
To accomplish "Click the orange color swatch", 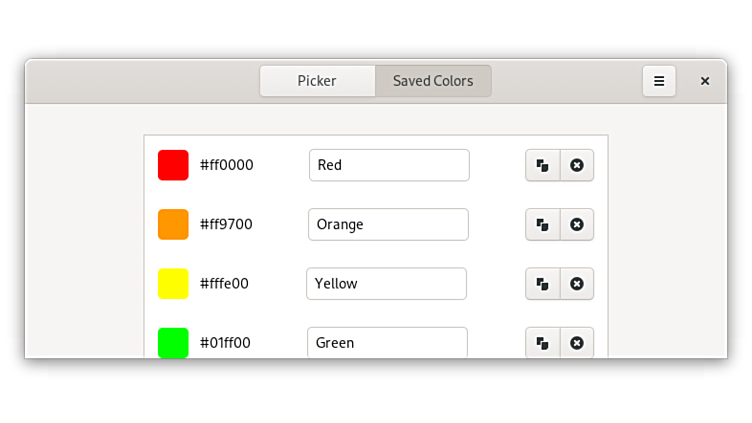I will (173, 224).
